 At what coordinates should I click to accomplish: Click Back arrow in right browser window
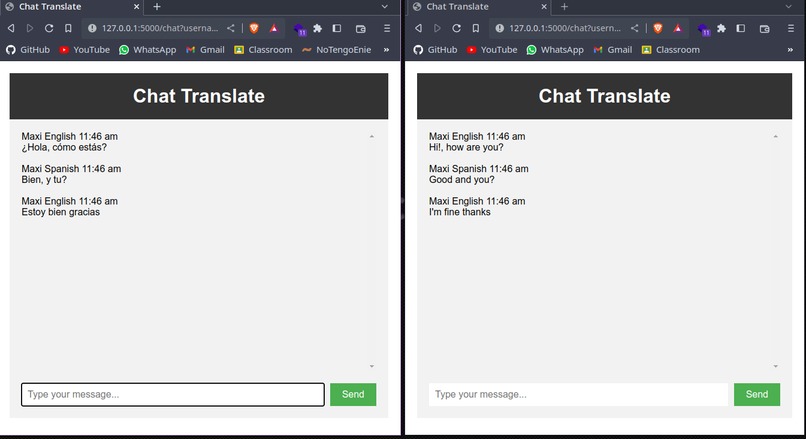418,28
